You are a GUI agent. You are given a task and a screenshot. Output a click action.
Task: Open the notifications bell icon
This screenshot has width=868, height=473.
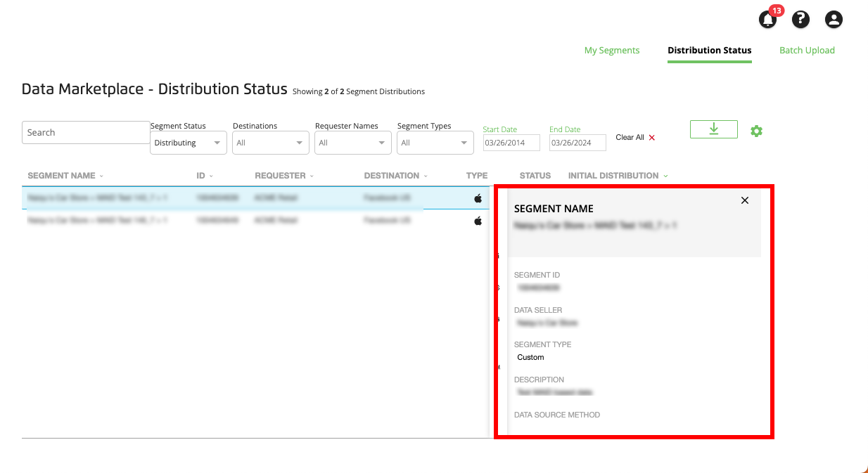(x=768, y=19)
